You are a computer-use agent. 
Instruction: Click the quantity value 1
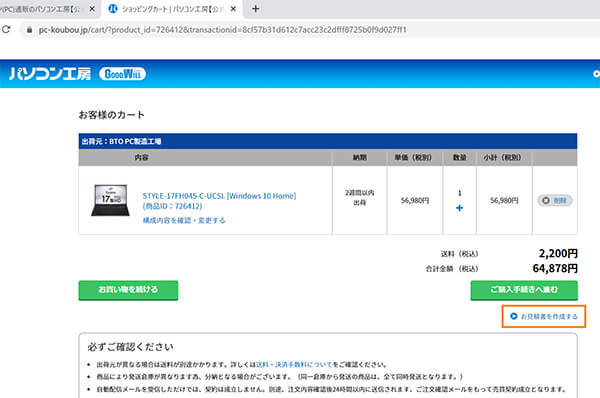[x=460, y=193]
